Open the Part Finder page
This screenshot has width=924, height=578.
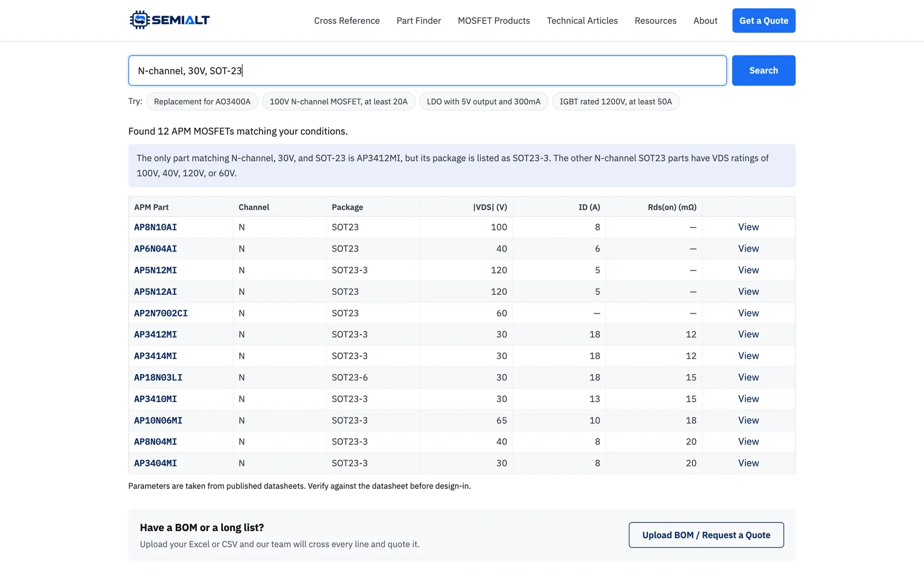point(419,21)
